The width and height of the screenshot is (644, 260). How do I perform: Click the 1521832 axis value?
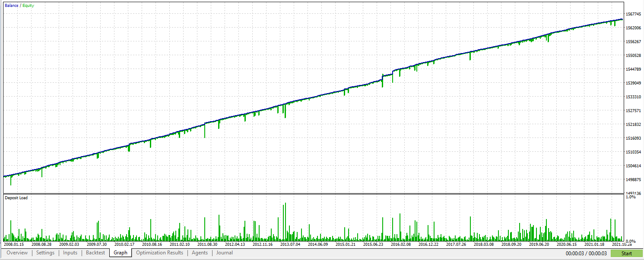634,125
